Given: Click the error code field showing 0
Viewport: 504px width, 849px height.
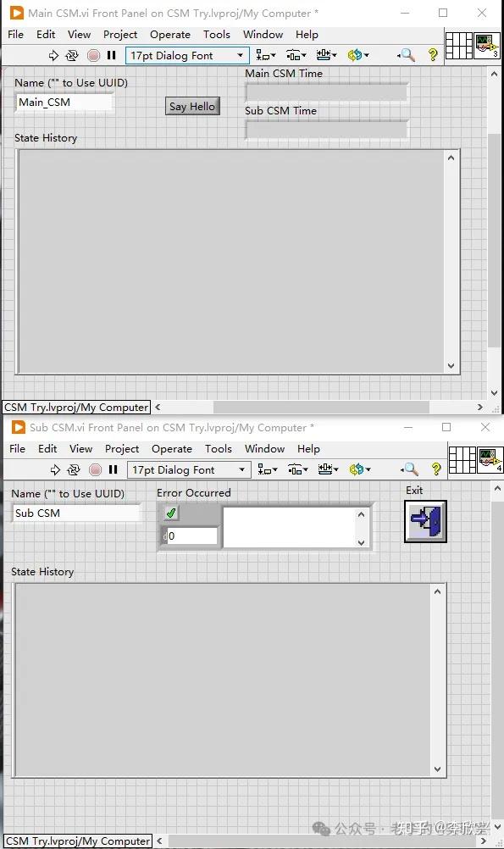Looking at the screenshot, I should click(190, 536).
